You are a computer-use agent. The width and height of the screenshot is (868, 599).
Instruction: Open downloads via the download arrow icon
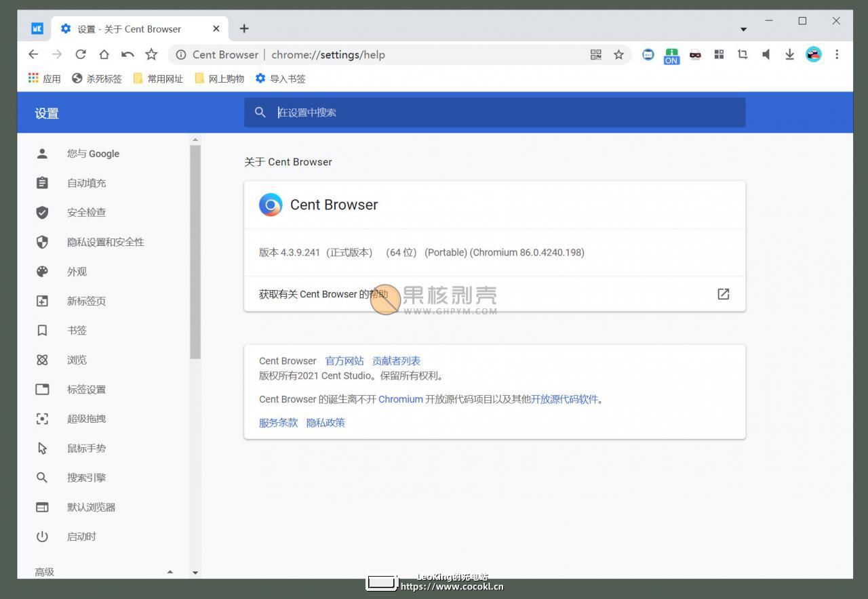click(x=789, y=55)
